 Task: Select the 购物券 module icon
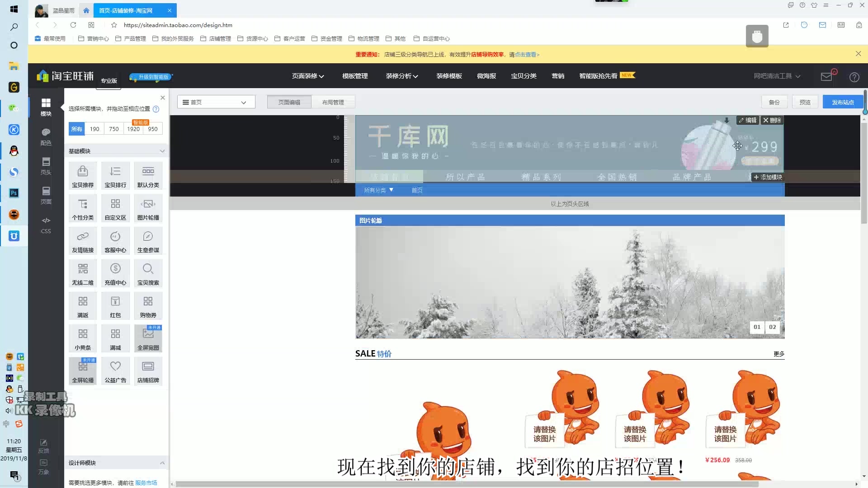(x=148, y=305)
